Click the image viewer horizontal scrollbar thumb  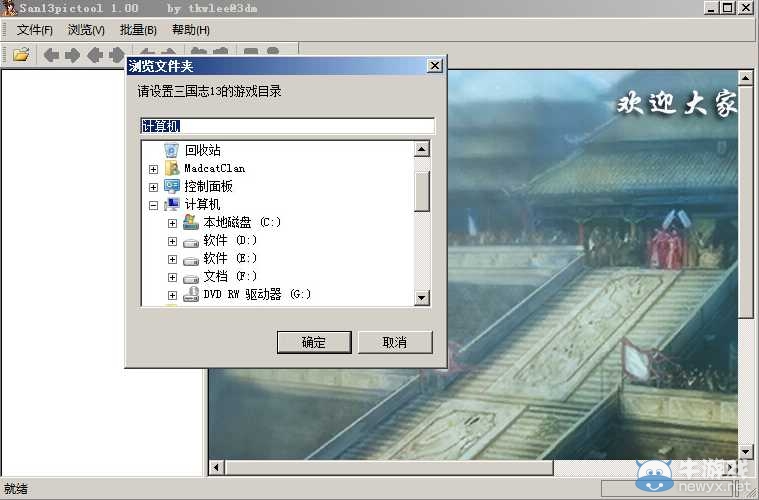pyautogui.click(x=389, y=468)
